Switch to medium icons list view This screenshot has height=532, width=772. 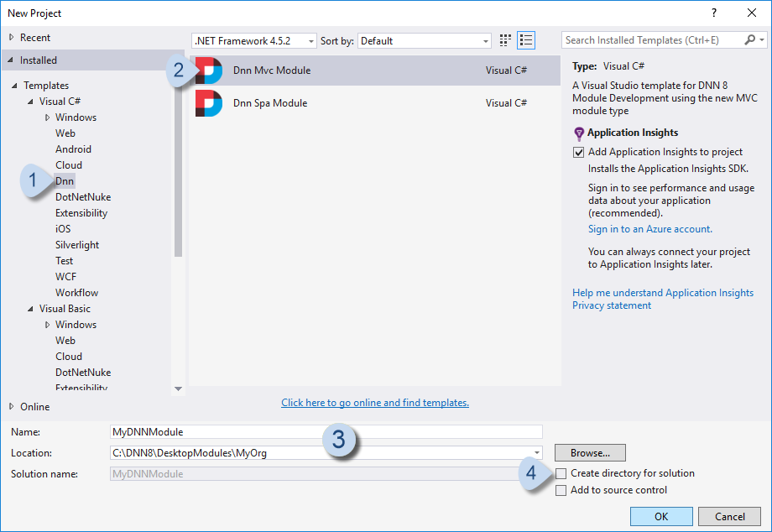coord(526,40)
